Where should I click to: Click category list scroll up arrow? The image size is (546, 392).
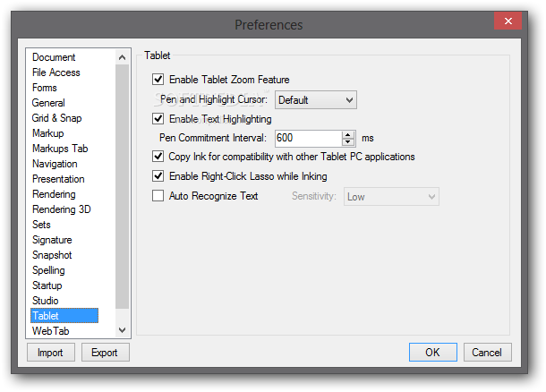point(123,57)
